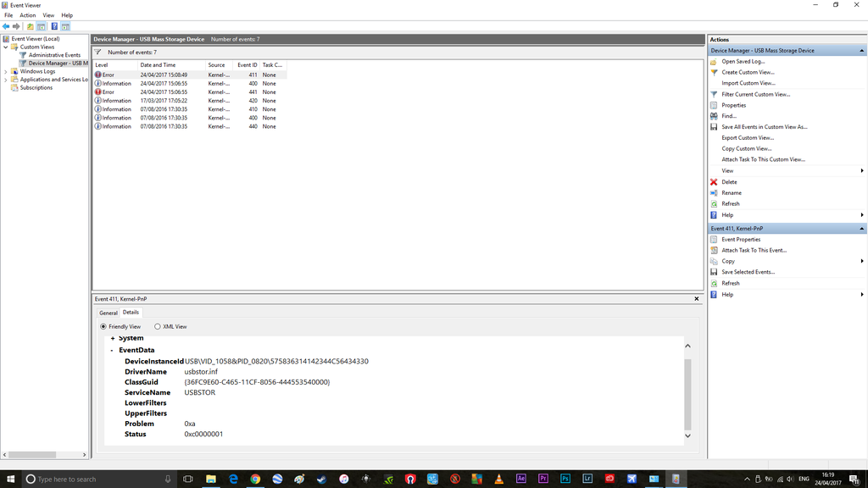This screenshot has height=488, width=868.
Task: Click Refresh under the Event 411 section
Action: (x=730, y=283)
